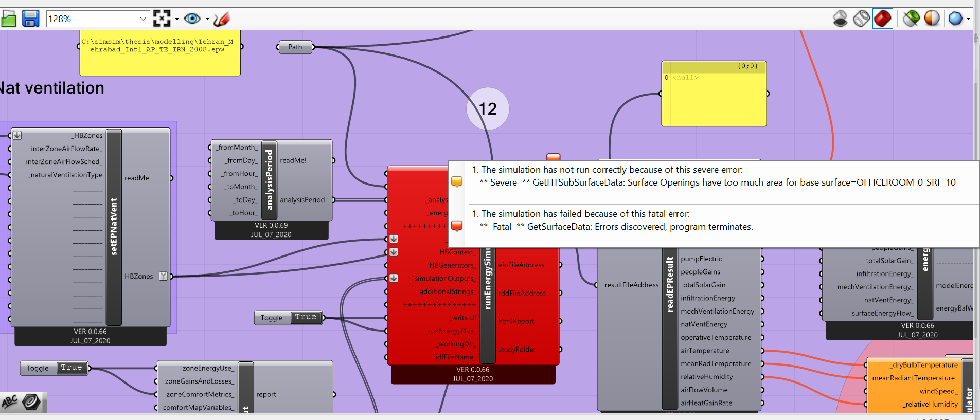Click the airTemperature output
The height and width of the screenshot is (420, 980).
705,351
